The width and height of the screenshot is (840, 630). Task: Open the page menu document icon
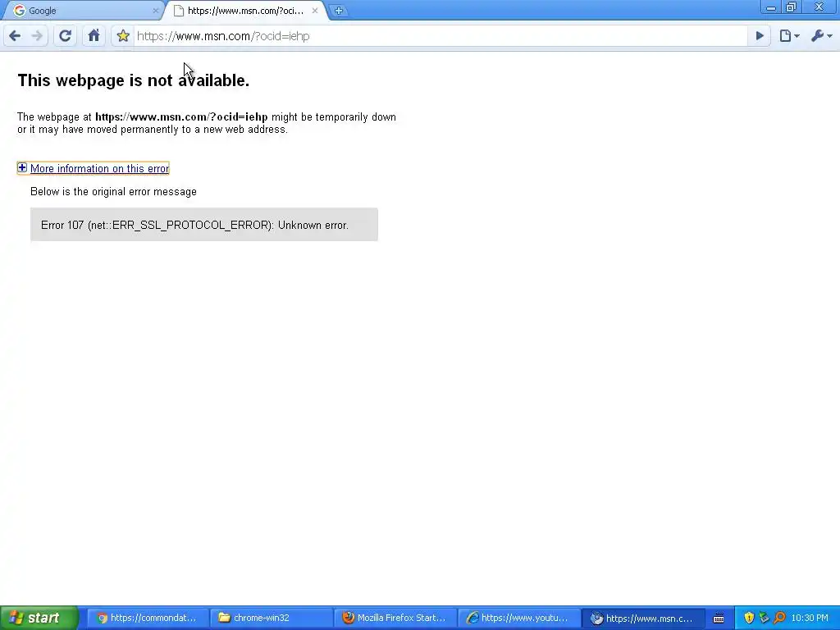(x=789, y=36)
